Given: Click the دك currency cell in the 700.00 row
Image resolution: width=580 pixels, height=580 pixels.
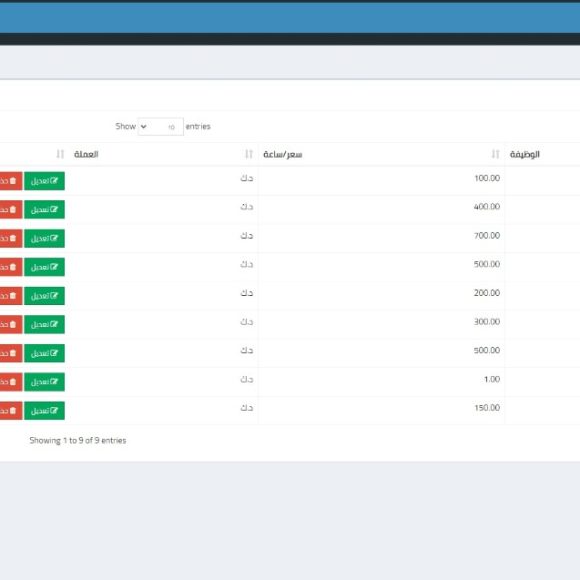Looking at the screenshot, I should 247,236.
